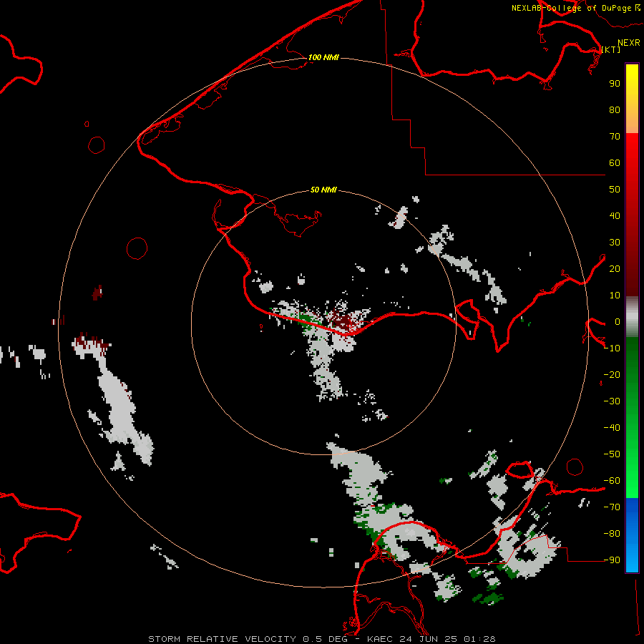Click the gray zero-velocity band of color bar
Image resolution: width=644 pixels, height=644 pixels.
(x=632, y=317)
